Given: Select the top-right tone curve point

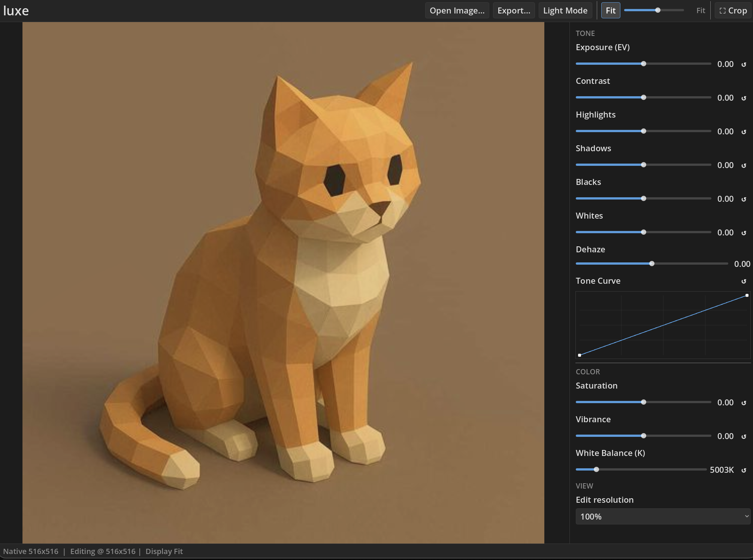Looking at the screenshot, I should point(747,295).
